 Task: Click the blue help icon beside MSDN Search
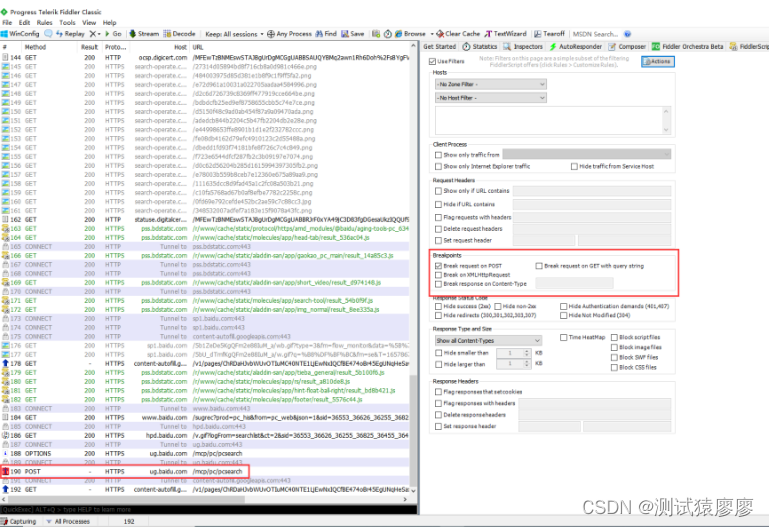coord(627,34)
